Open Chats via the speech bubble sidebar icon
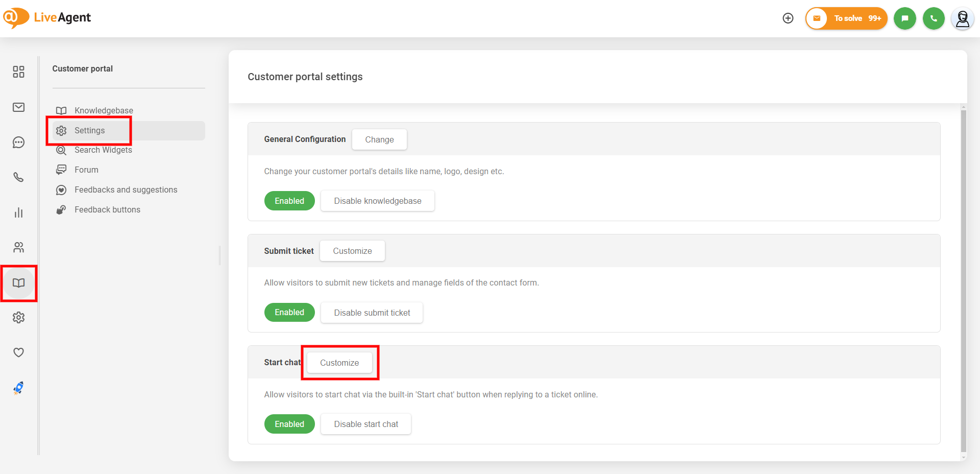The width and height of the screenshot is (980, 474). [x=19, y=143]
